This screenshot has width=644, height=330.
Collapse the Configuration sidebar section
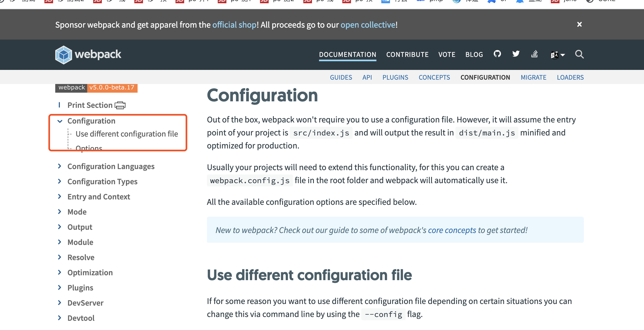[x=60, y=121]
